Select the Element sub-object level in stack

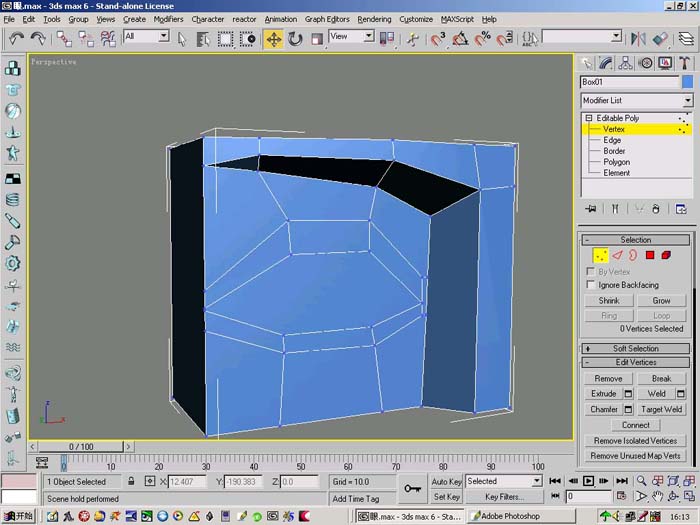pos(617,173)
